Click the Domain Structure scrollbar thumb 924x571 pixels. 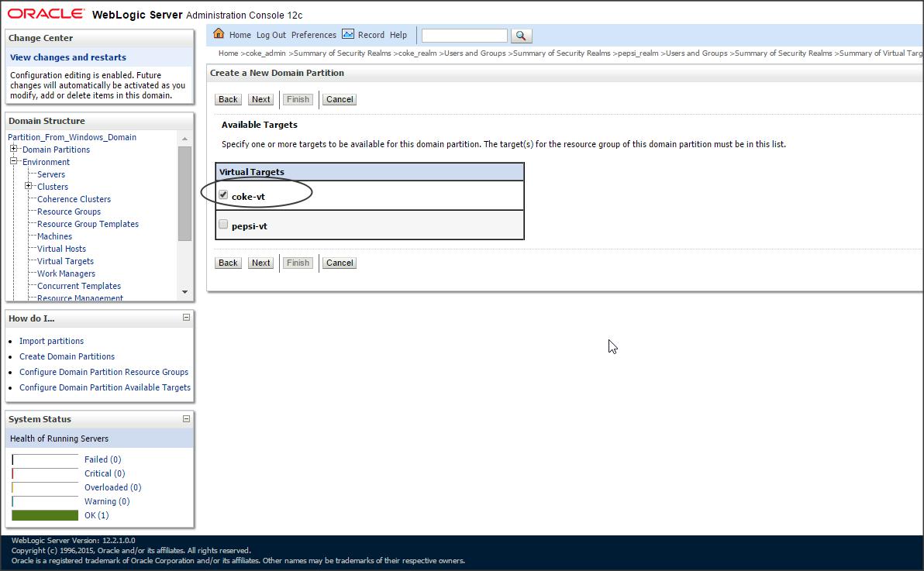[x=185, y=193]
